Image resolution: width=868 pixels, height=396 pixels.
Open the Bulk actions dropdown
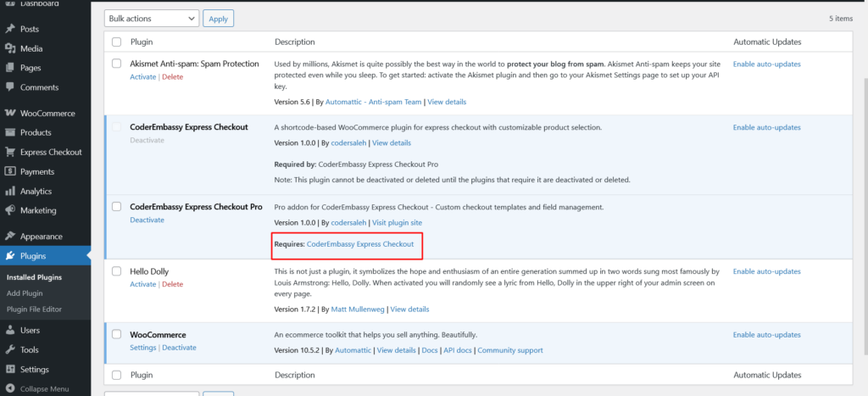click(151, 18)
